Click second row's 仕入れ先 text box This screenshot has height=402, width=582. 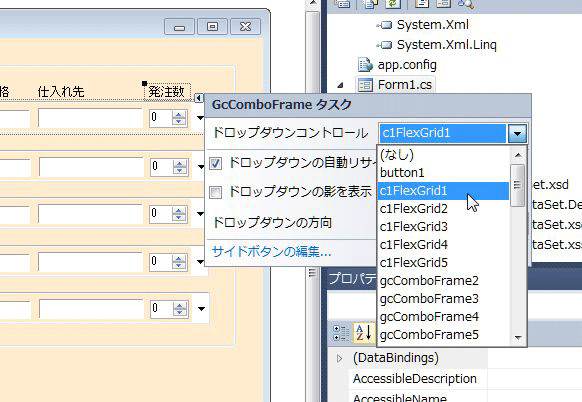[x=91, y=167]
